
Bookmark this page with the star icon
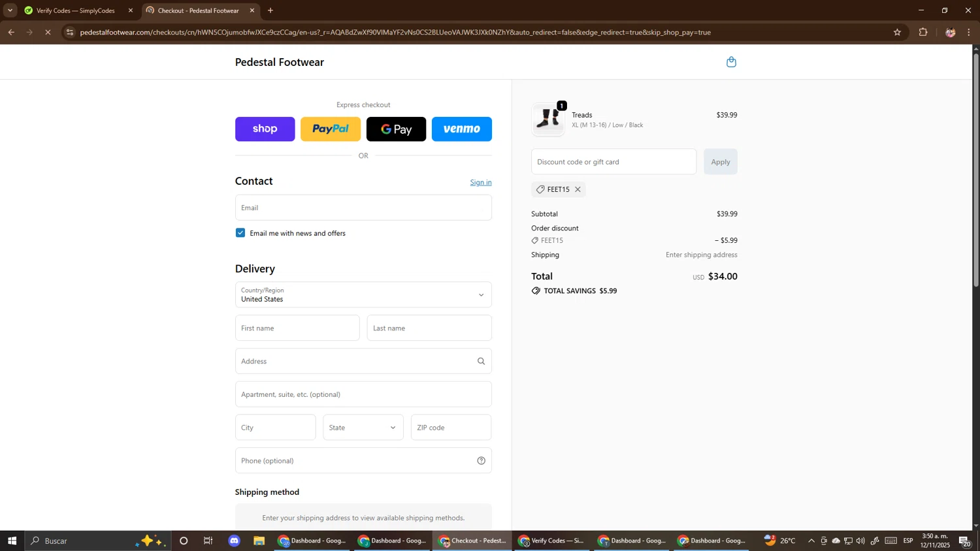click(897, 32)
